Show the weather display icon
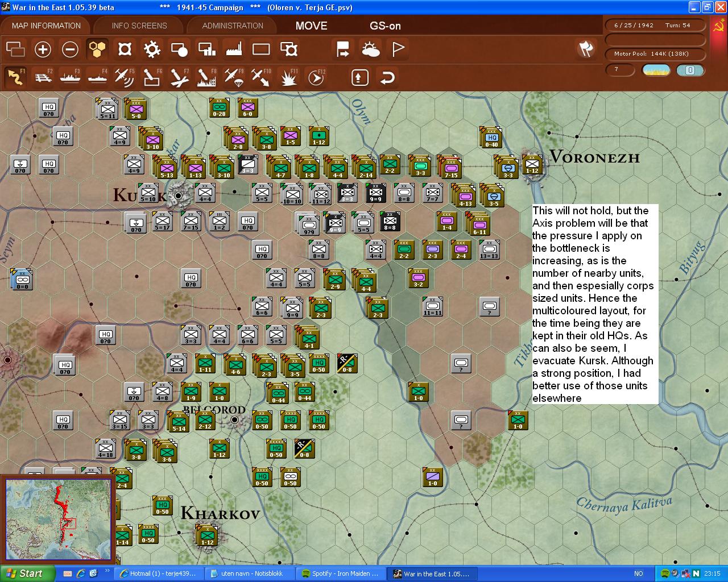Image resolution: width=728 pixels, height=582 pixels. click(x=371, y=49)
